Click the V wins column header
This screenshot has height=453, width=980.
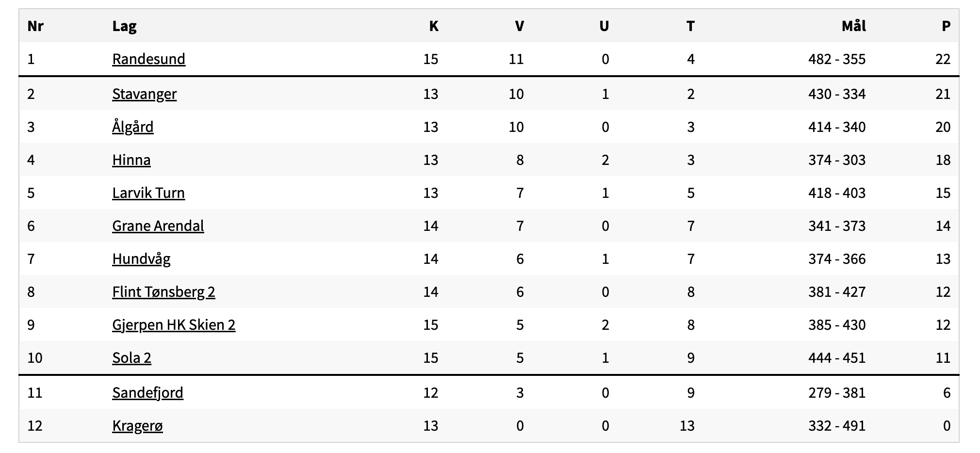[x=519, y=26]
